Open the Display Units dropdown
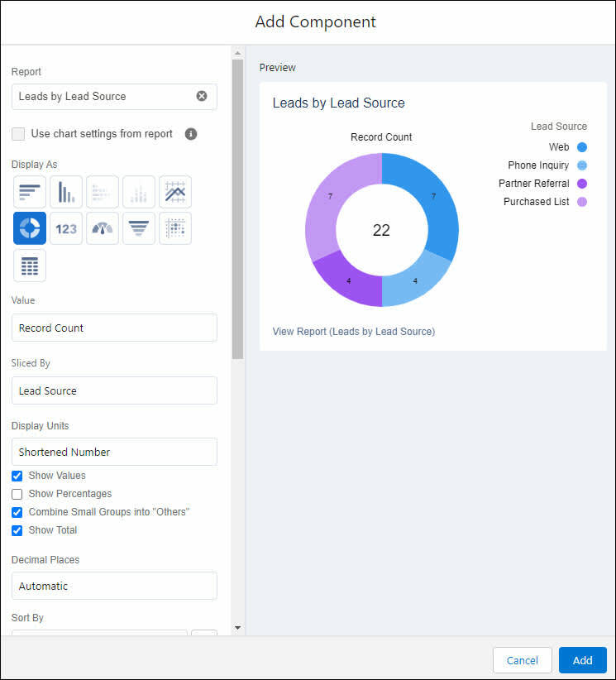 point(114,452)
